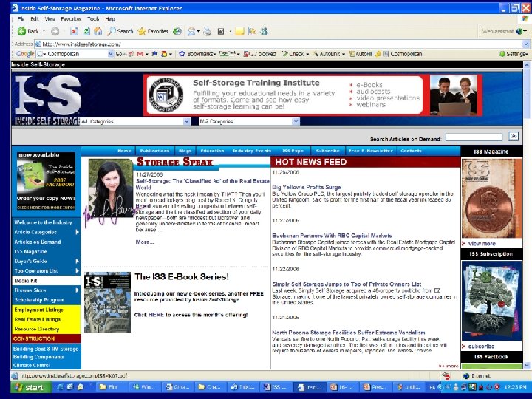This screenshot has width=532, height=399.
Task: Open the Favorites menu
Action: tap(71, 19)
